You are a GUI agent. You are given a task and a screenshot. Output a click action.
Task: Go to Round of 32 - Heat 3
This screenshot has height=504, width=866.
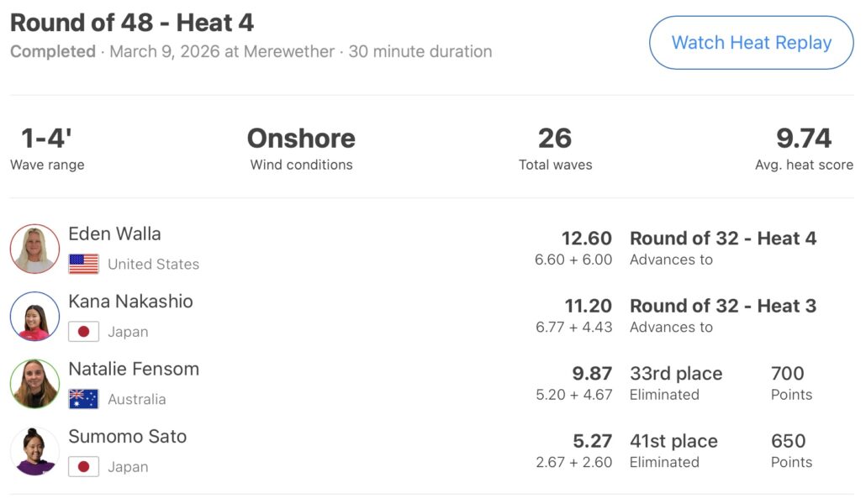(722, 306)
